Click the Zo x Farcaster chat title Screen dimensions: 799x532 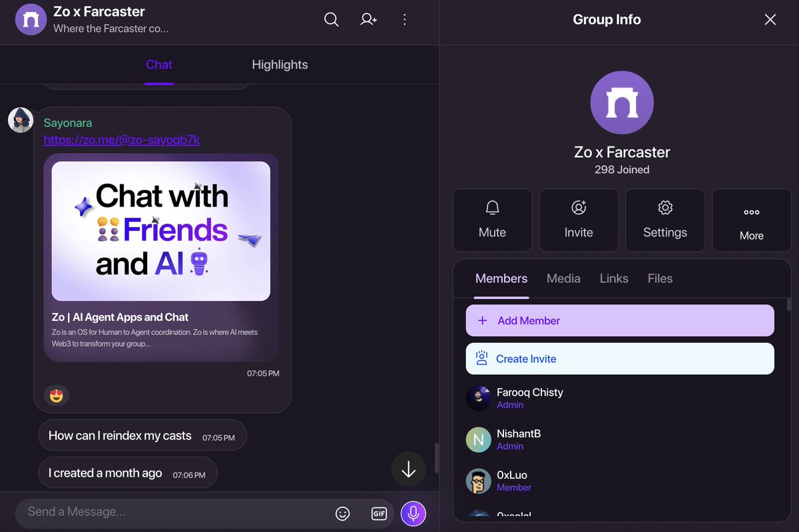99,12
